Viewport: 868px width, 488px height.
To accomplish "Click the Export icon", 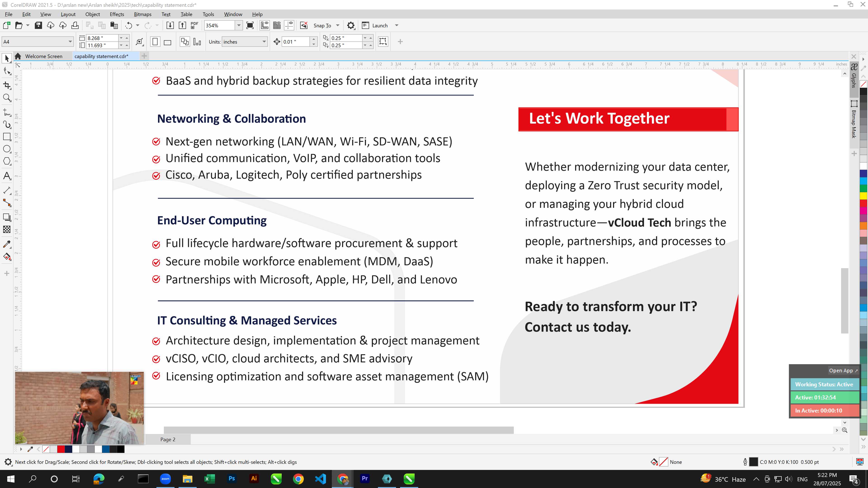I will [182, 25].
